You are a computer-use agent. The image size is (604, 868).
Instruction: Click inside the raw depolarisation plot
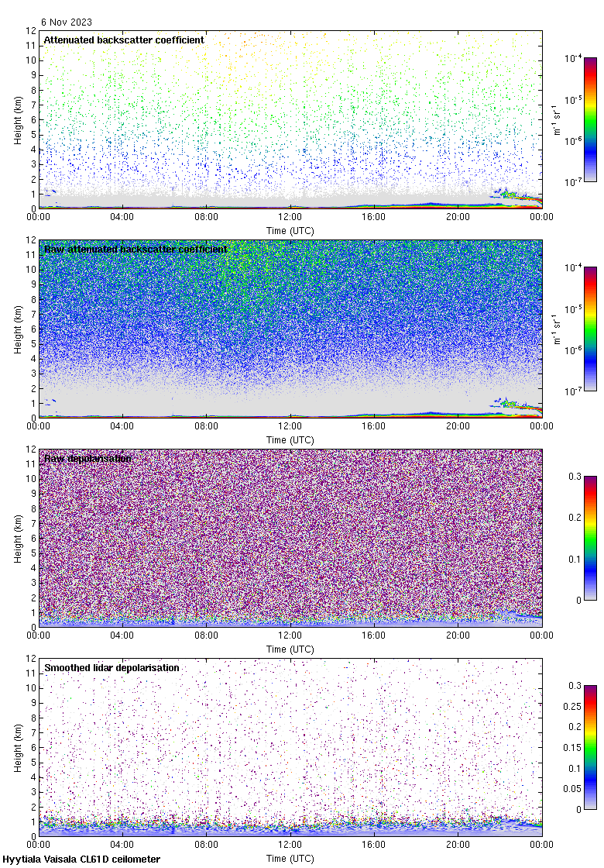coord(290,538)
